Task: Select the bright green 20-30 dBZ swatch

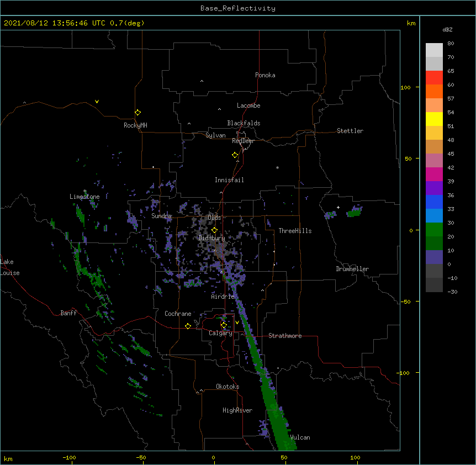Action: (434, 230)
